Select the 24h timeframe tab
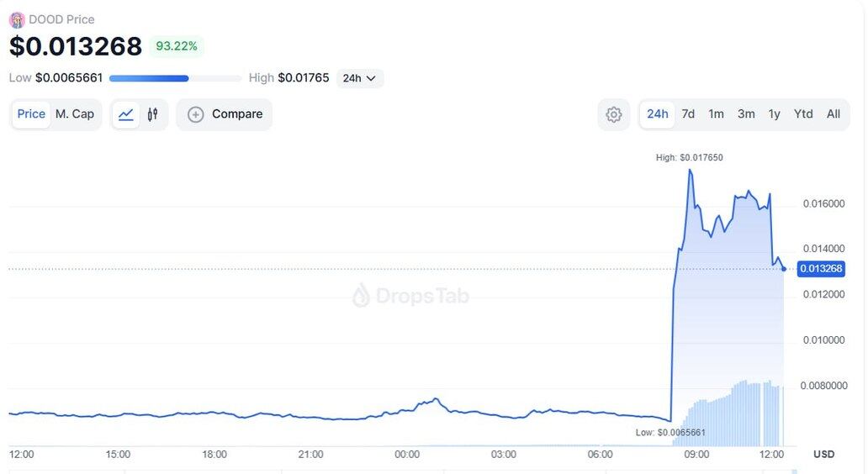The image size is (868, 474). coord(658,114)
